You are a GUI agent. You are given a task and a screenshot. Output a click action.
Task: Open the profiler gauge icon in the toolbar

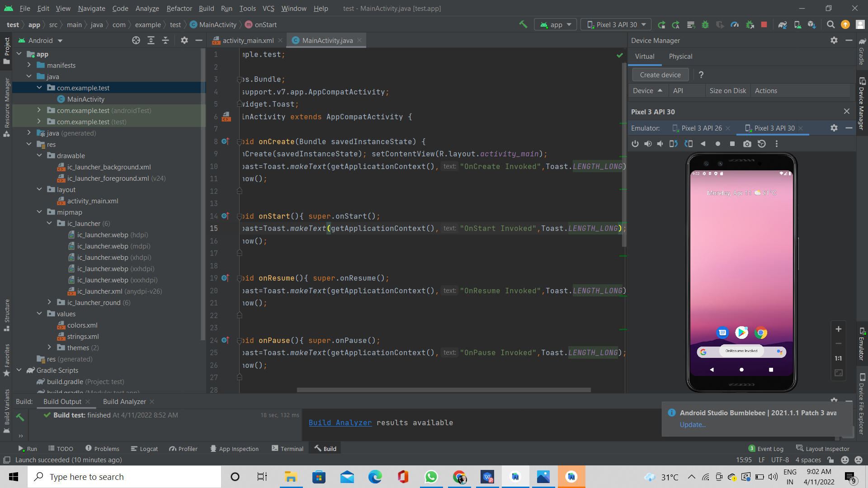pos(735,24)
